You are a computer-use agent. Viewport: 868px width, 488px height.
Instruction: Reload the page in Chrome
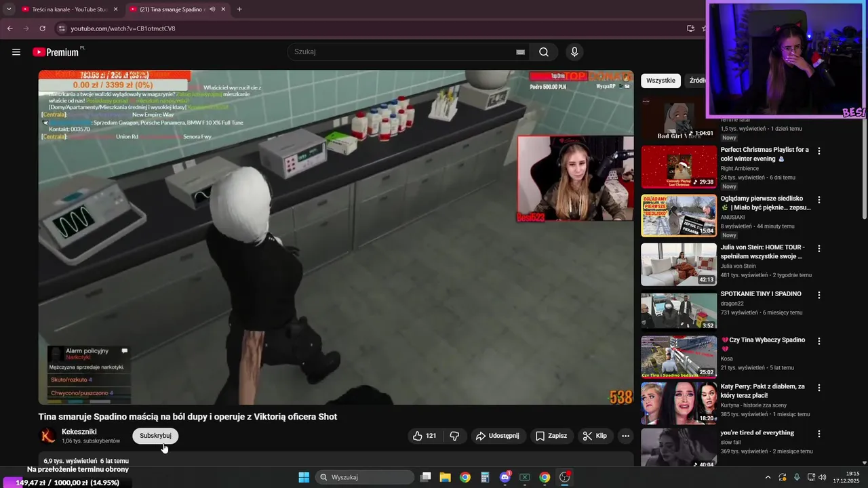coord(42,28)
